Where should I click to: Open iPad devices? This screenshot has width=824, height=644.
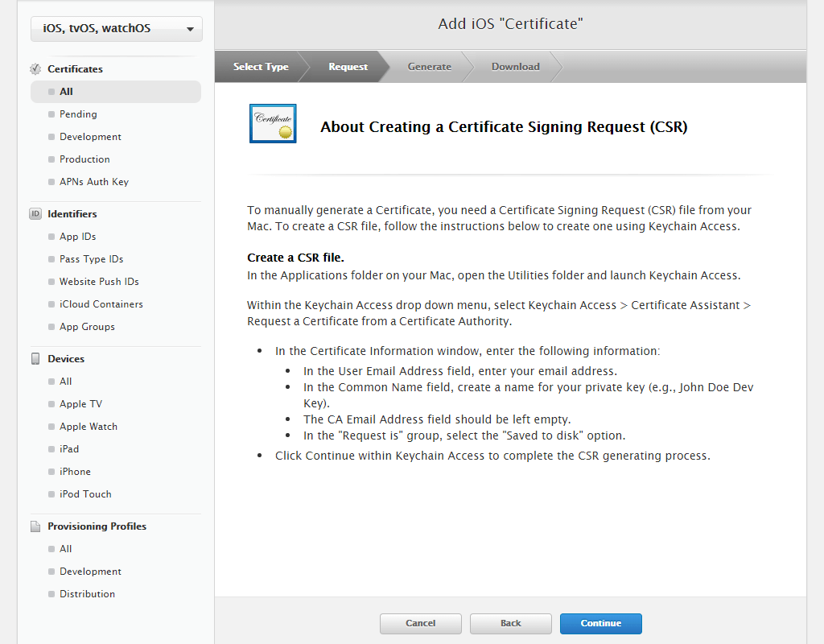(69, 449)
